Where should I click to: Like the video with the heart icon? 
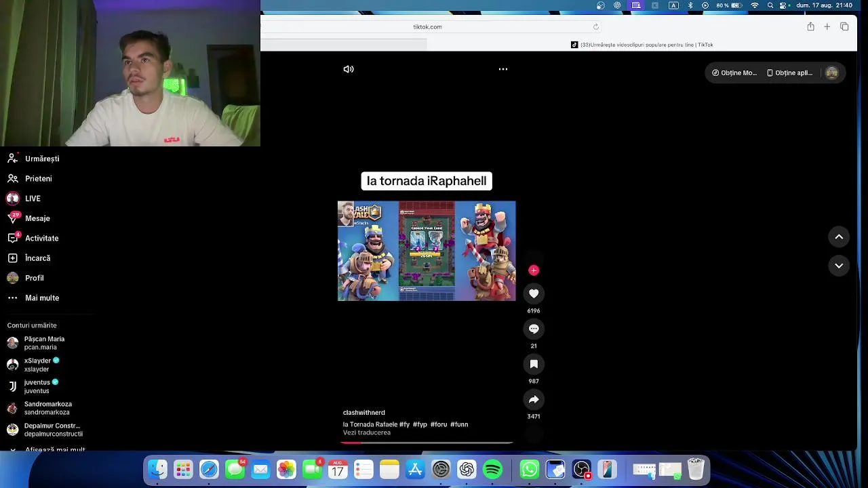click(534, 293)
